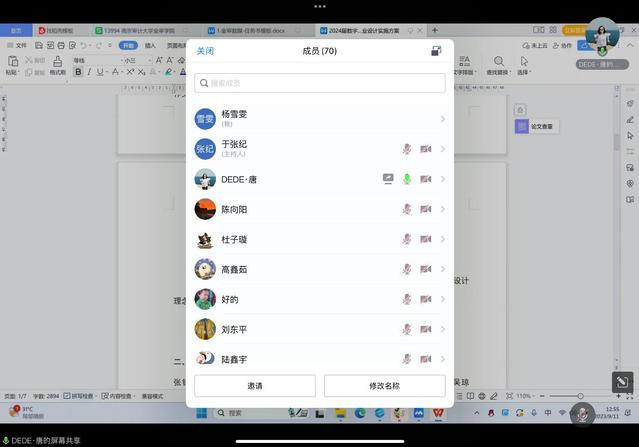Click the 邀请 button
This screenshot has height=447, width=639.
[255, 386]
